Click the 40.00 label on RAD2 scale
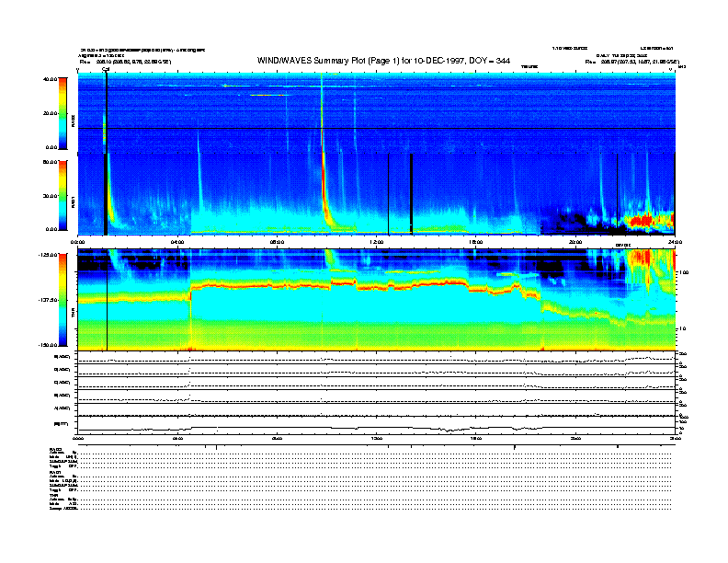The image size is (728, 563). click(x=50, y=79)
